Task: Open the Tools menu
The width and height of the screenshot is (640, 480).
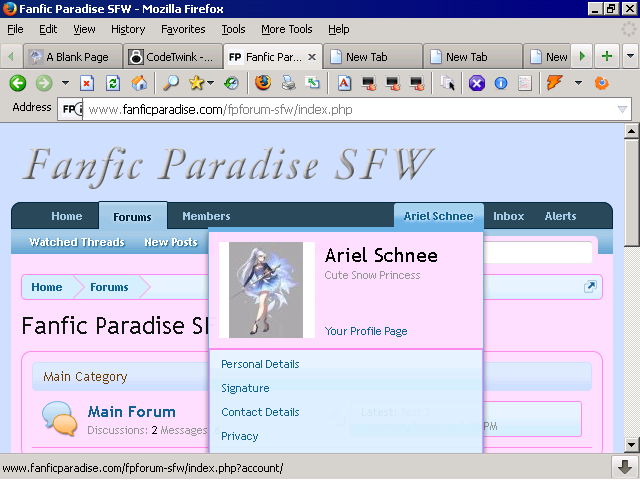Action: coord(233,29)
